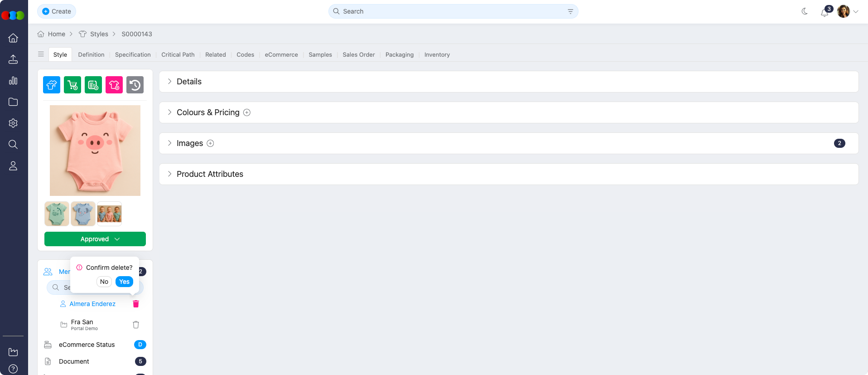Click the blue t-shirt style icon
The width and height of the screenshot is (868, 375).
tap(52, 85)
